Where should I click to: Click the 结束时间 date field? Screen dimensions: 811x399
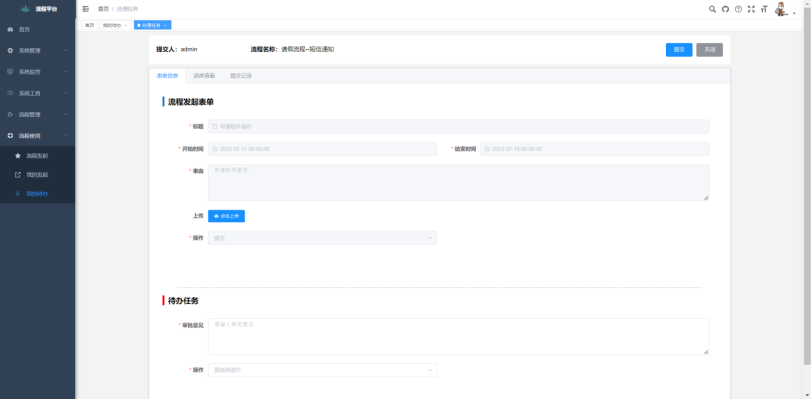[x=595, y=149]
